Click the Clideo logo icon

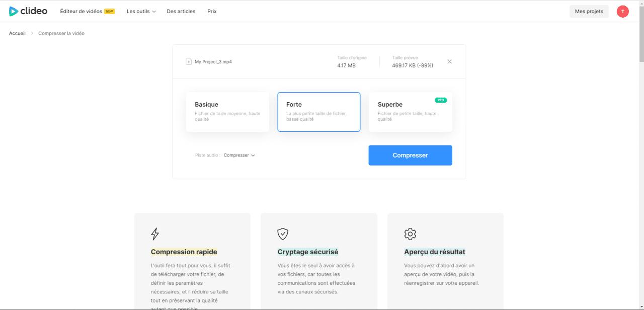click(14, 11)
